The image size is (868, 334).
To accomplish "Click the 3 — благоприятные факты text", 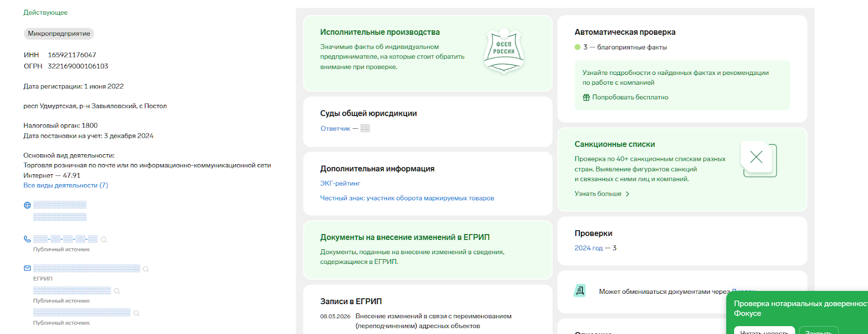I will coord(625,47).
